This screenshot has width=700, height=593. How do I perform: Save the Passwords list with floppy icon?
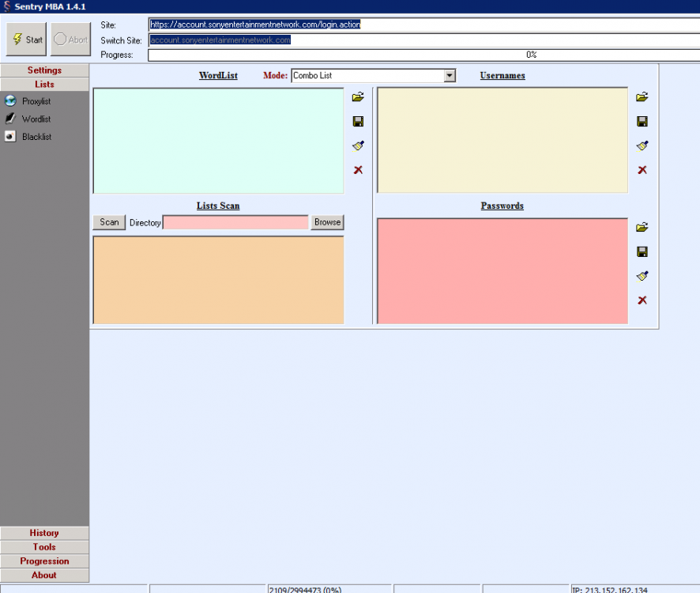[x=642, y=251]
